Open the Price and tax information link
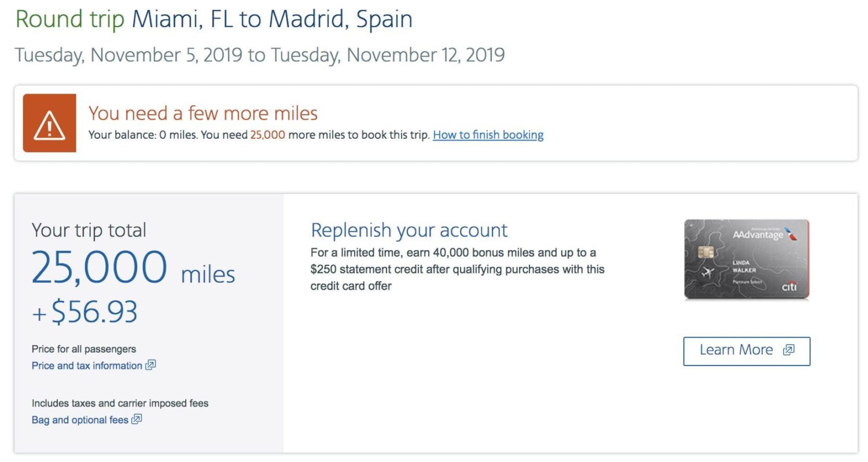868x462 pixels. click(87, 365)
